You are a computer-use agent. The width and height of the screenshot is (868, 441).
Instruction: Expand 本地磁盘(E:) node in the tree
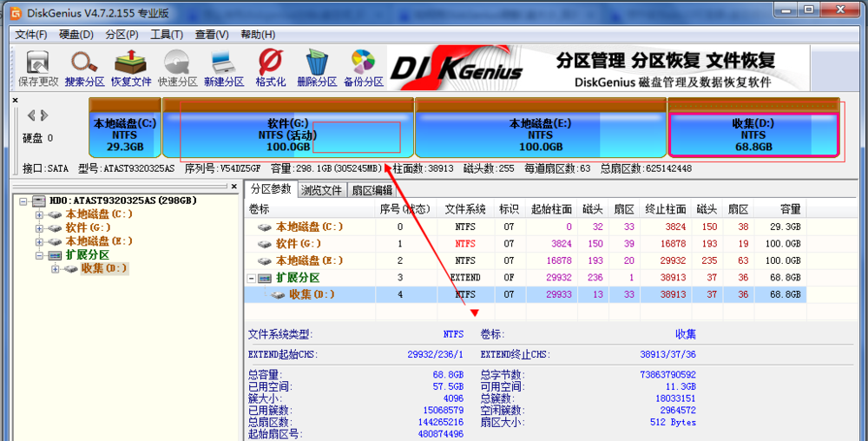39,242
